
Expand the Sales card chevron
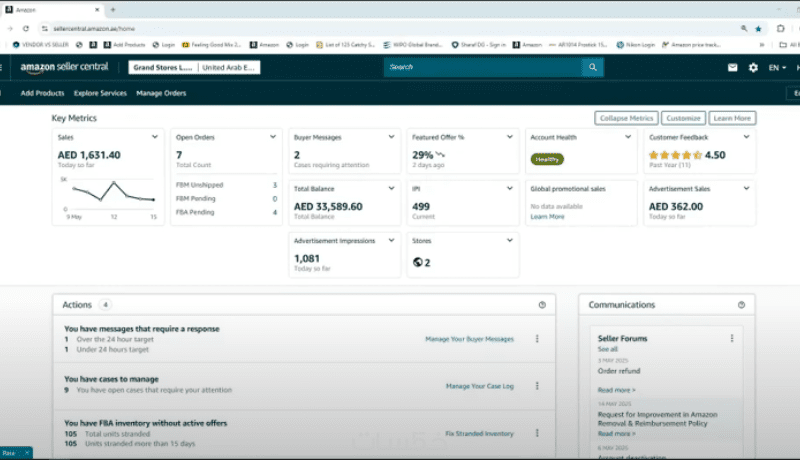pos(155,137)
